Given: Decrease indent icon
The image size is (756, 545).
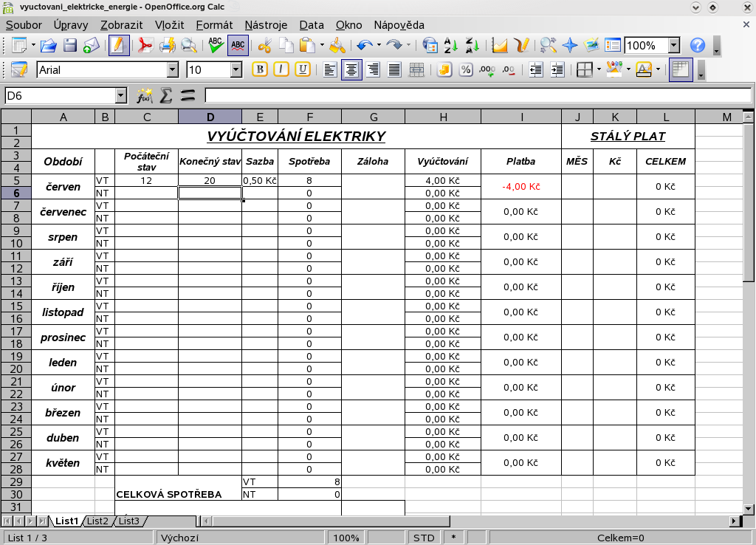Looking at the screenshot, I should [536, 70].
